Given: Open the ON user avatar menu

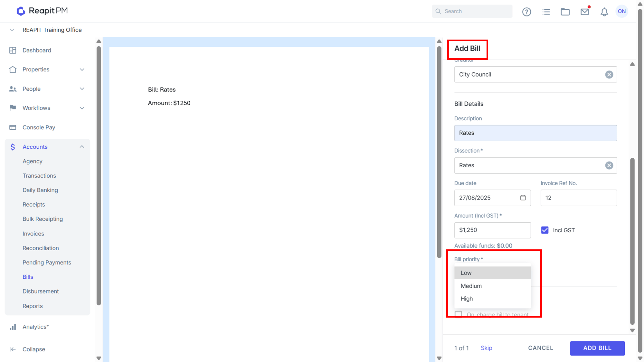Looking at the screenshot, I should (x=621, y=11).
